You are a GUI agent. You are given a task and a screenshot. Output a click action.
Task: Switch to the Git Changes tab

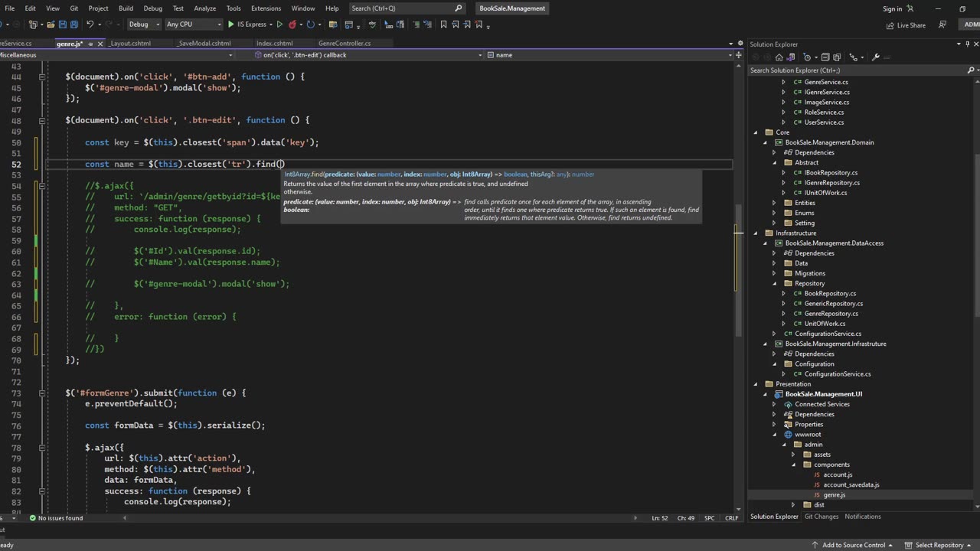point(822,517)
